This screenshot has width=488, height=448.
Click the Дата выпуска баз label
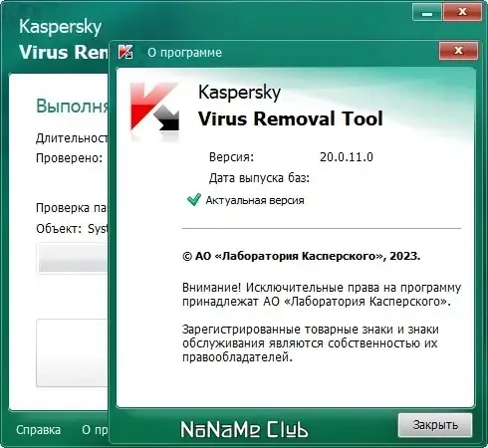tap(259, 178)
